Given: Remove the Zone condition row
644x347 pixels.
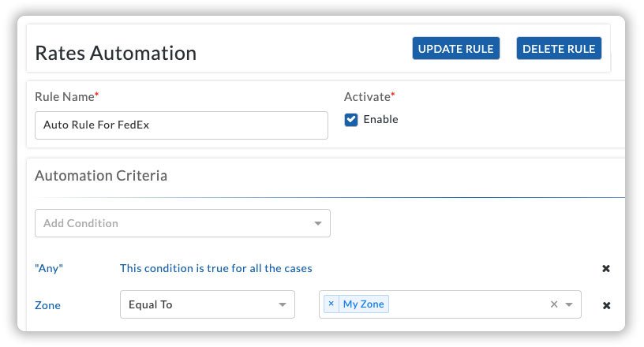Looking at the screenshot, I should point(606,305).
